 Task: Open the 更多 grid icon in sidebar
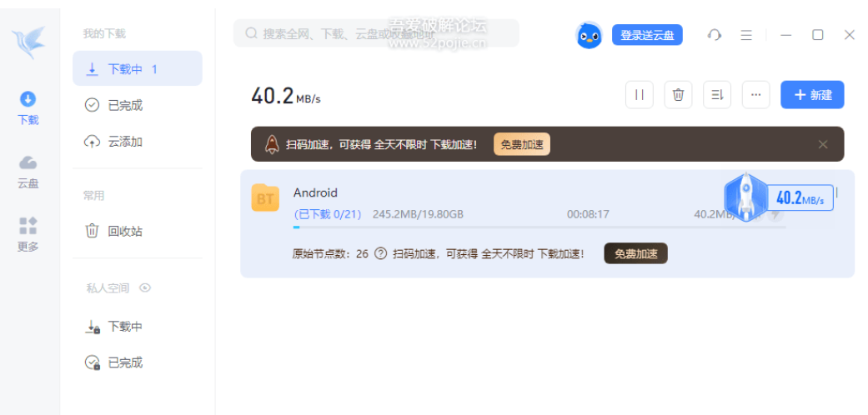[x=28, y=233]
